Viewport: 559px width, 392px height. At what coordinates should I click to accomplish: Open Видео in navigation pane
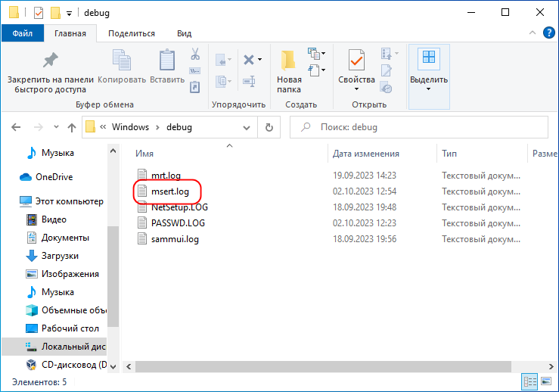(x=54, y=219)
